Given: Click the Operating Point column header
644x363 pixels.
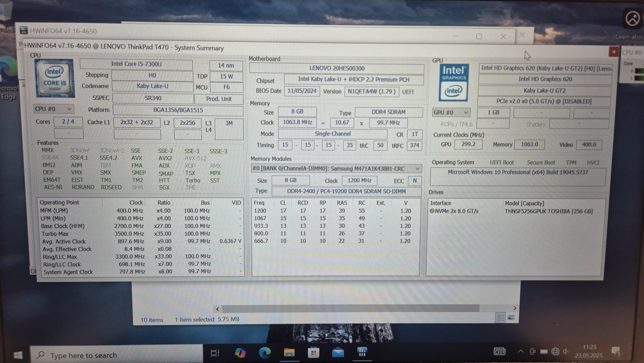Looking at the screenshot, I should pyautogui.click(x=59, y=202).
